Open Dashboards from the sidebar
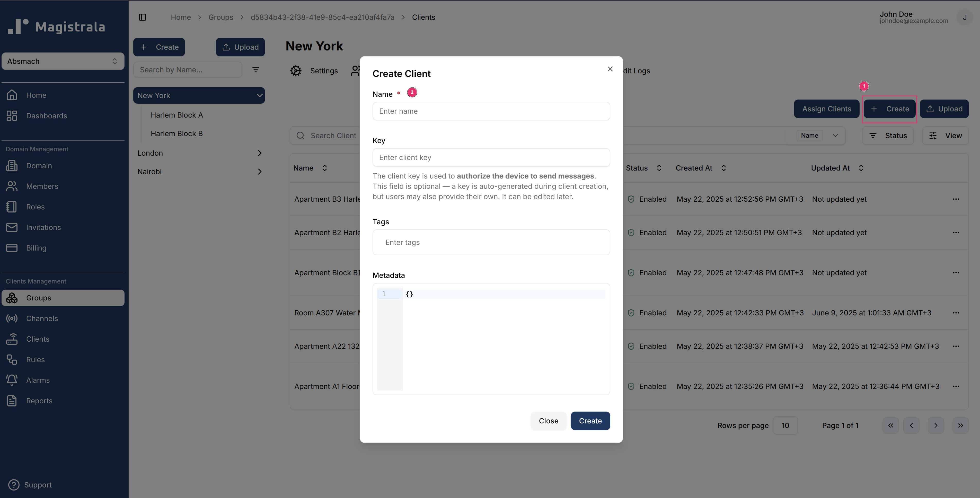Image resolution: width=980 pixels, height=498 pixels. pyautogui.click(x=46, y=116)
